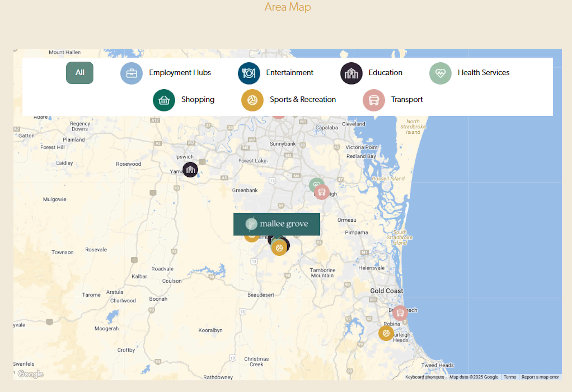
Task: Click the Pimpama map label
Action: click(356, 232)
